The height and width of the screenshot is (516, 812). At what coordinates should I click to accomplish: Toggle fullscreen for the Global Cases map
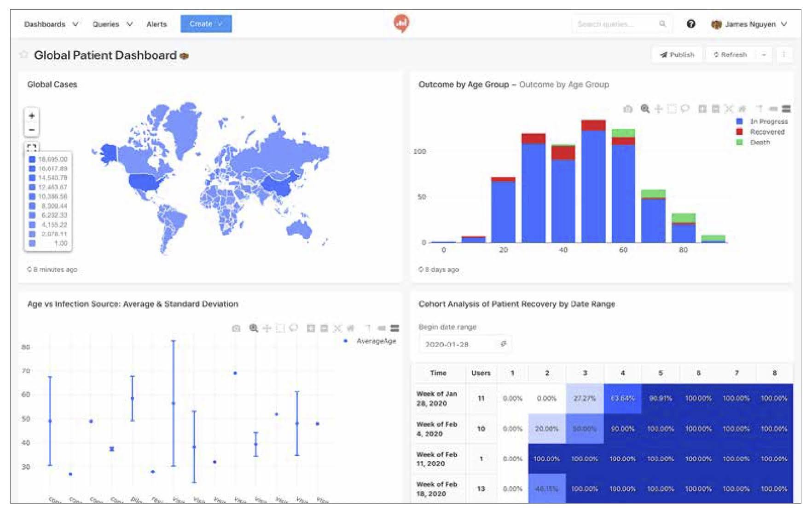[31, 147]
